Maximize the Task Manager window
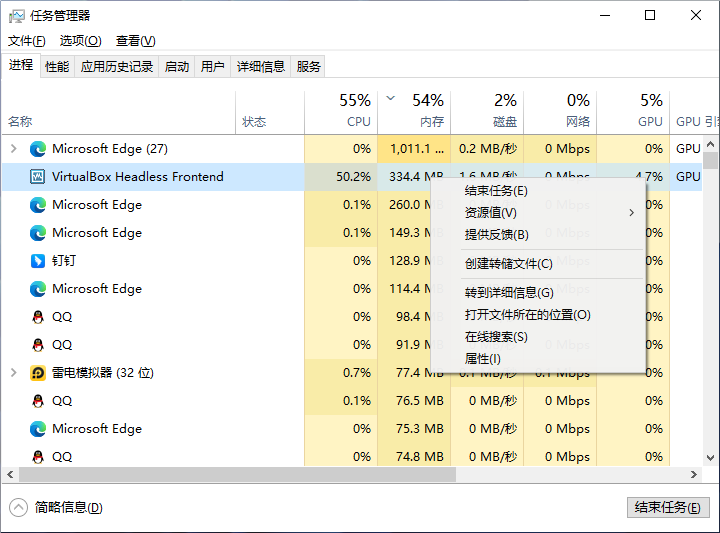 pos(650,16)
